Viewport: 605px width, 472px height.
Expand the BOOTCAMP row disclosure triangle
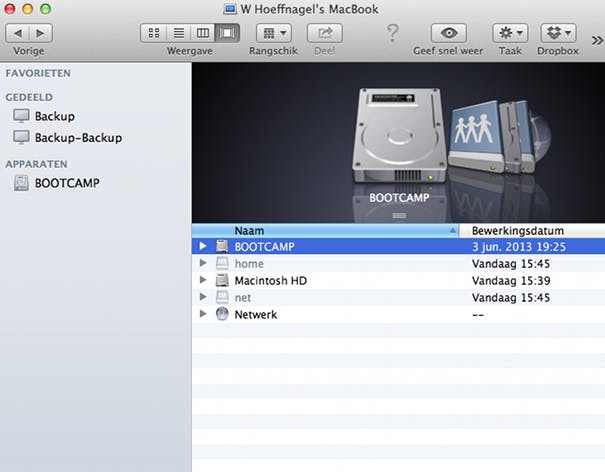pyautogui.click(x=203, y=246)
